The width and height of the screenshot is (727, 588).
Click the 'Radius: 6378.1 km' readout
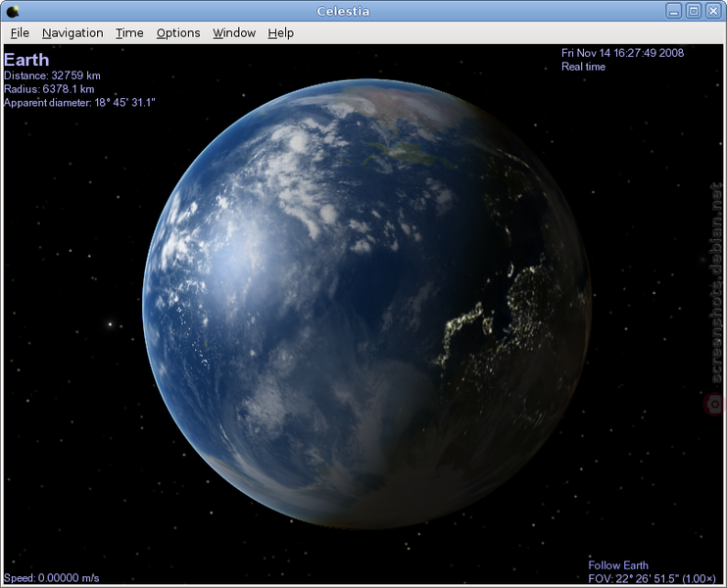(x=49, y=89)
